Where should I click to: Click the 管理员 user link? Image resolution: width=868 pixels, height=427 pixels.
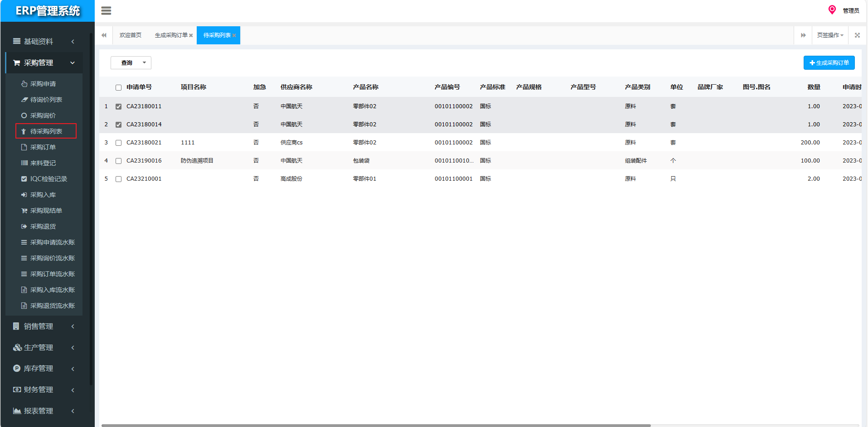coord(851,11)
